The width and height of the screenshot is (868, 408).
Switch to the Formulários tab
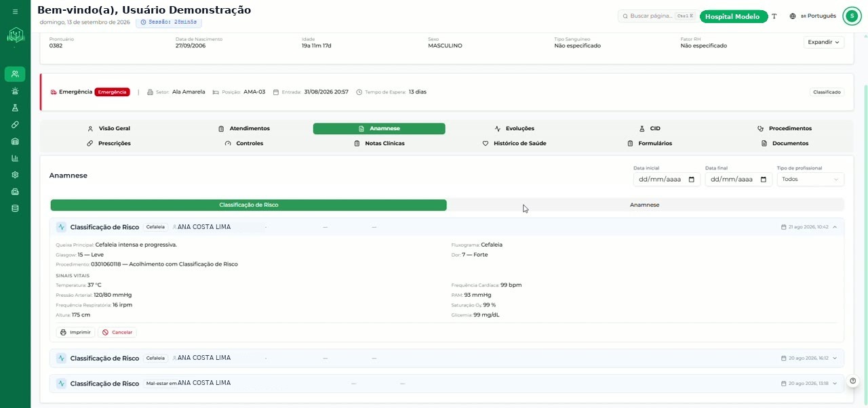[649, 144]
